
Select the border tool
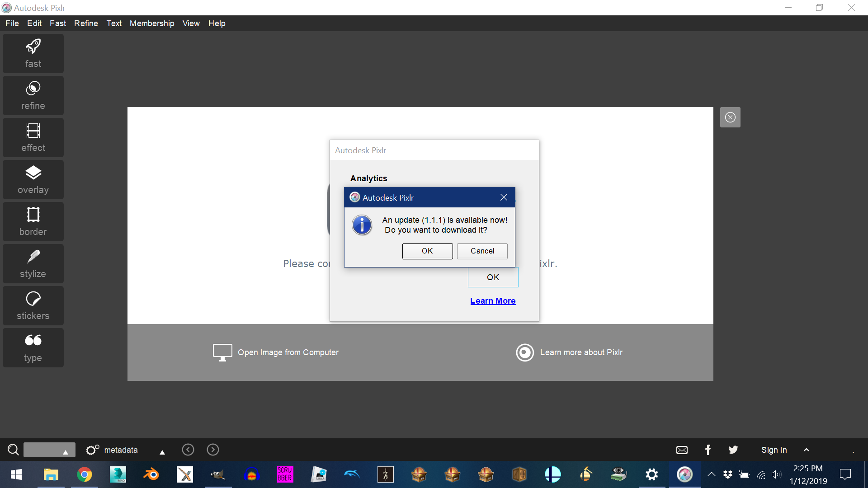pyautogui.click(x=33, y=221)
